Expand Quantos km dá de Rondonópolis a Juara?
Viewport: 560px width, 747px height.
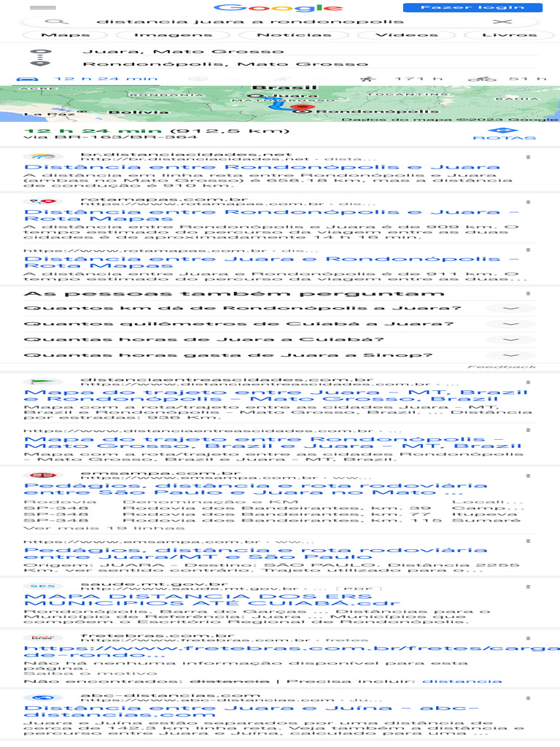pos(280,309)
